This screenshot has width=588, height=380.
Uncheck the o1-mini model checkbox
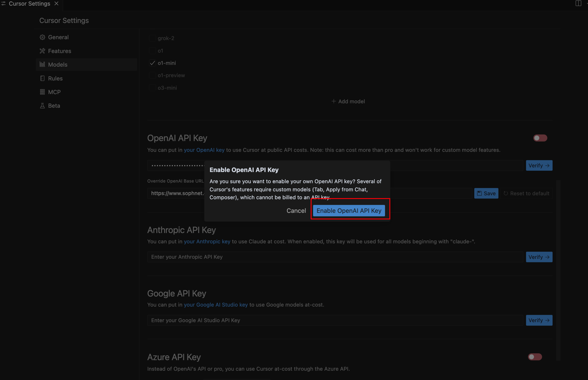(x=152, y=63)
